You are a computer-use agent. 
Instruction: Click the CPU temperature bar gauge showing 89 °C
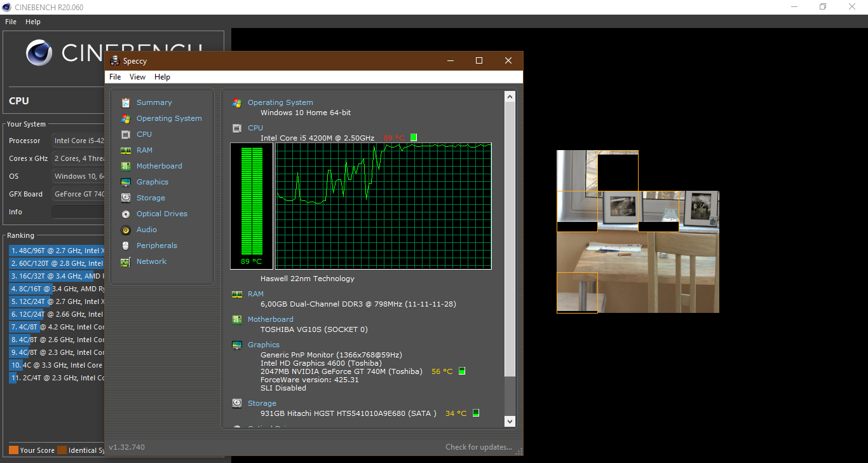pyautogui.click(x=252, y=206)
